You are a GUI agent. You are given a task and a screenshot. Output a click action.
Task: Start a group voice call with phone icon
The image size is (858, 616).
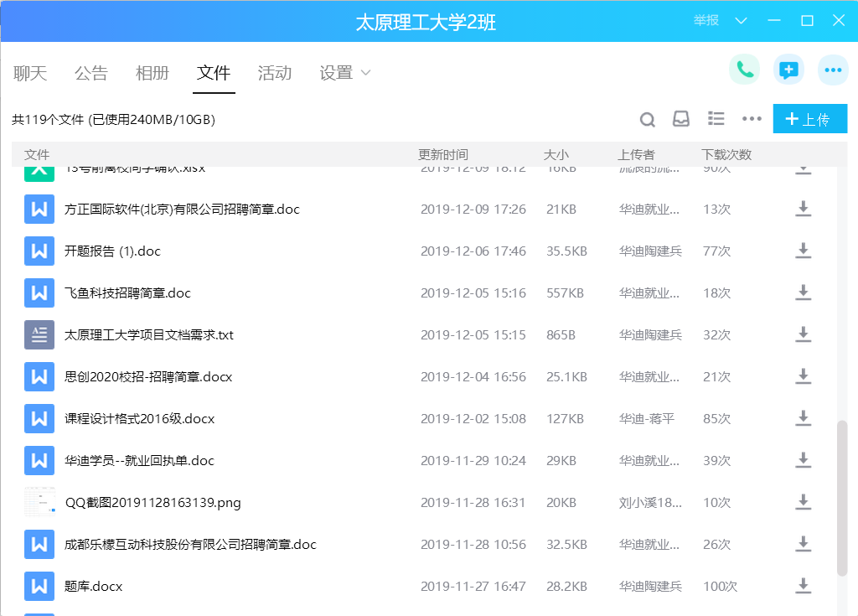(744, 70)
